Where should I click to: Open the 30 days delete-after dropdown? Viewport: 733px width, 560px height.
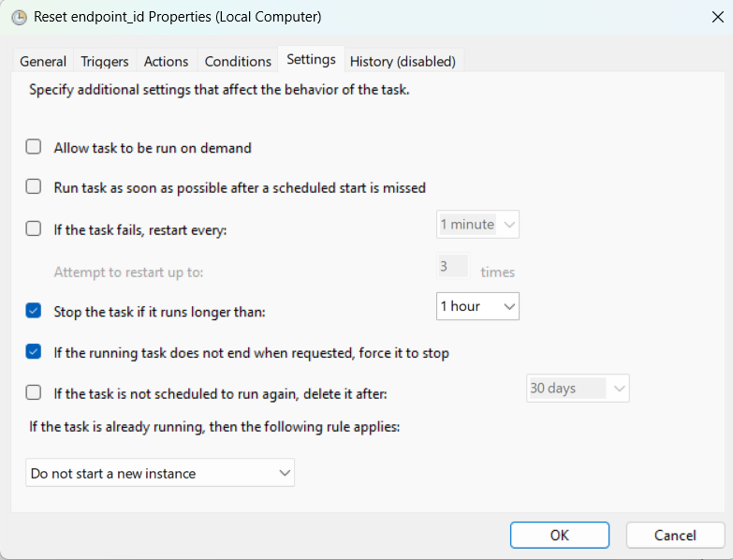(x=578, y=388)
